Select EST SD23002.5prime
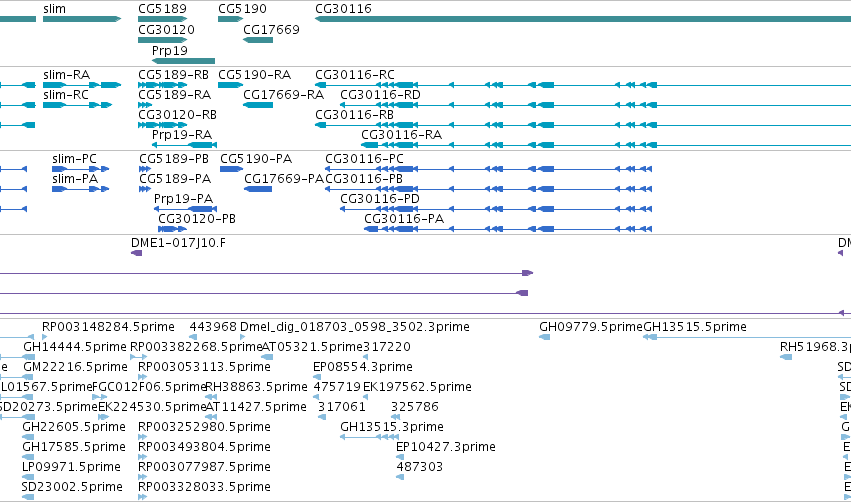This screenshot has height=502, width=851. pyautogui.click(x=72, y=487)
